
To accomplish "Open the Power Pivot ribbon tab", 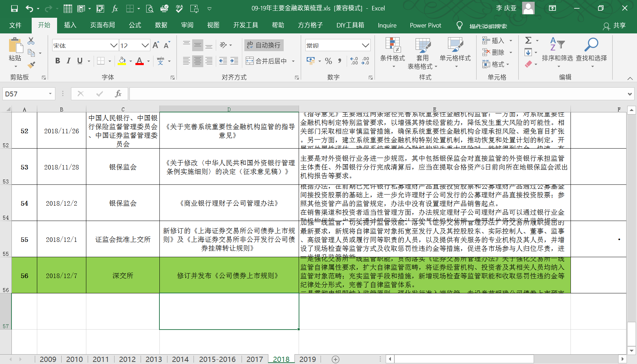I will click(425, 25).
